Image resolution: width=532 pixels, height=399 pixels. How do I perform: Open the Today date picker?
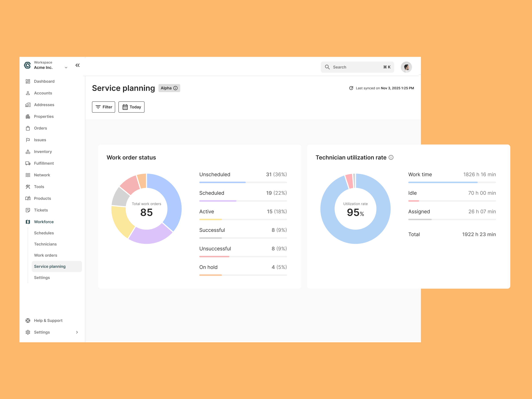[131, 107]
